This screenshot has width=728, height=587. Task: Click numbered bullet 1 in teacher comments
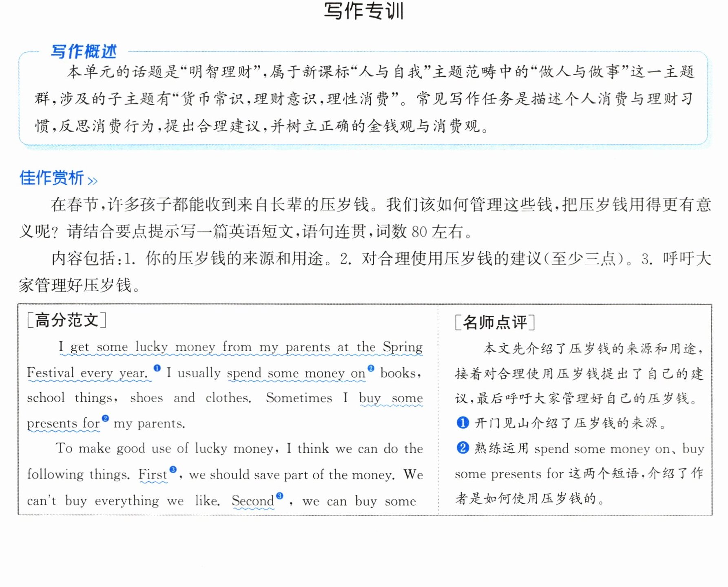click(462, 423)
